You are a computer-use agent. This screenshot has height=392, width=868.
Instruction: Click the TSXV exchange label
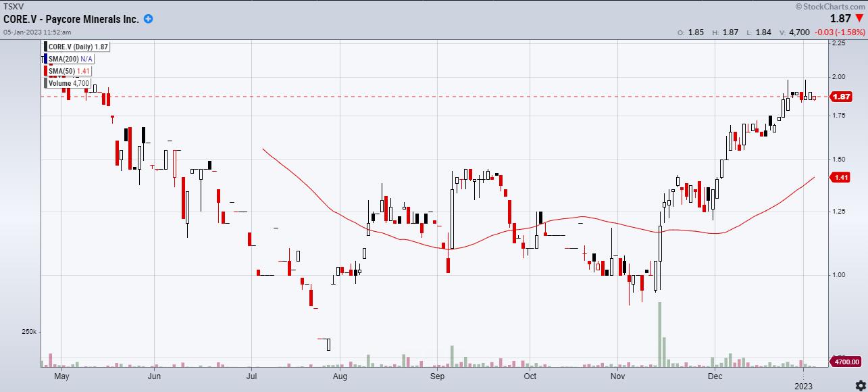tap(13, 6)
